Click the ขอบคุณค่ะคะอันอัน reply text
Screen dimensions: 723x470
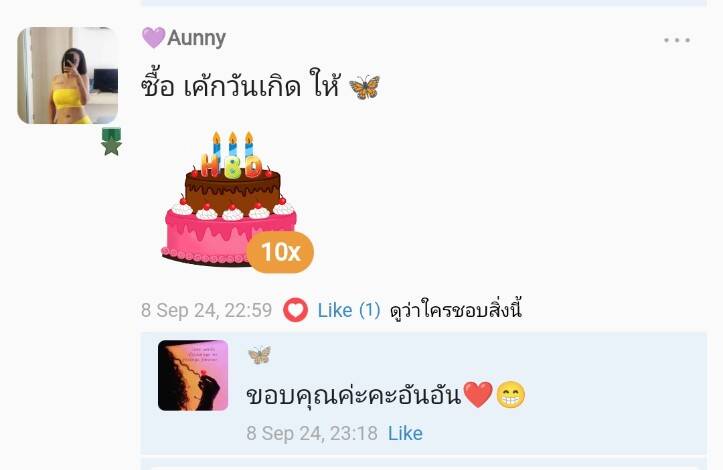tap(354, 395)
